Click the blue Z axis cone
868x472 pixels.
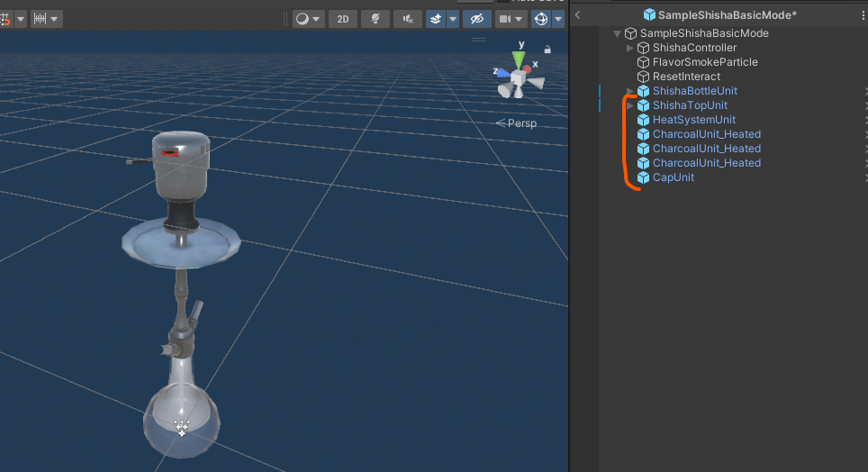pos(503,73)
